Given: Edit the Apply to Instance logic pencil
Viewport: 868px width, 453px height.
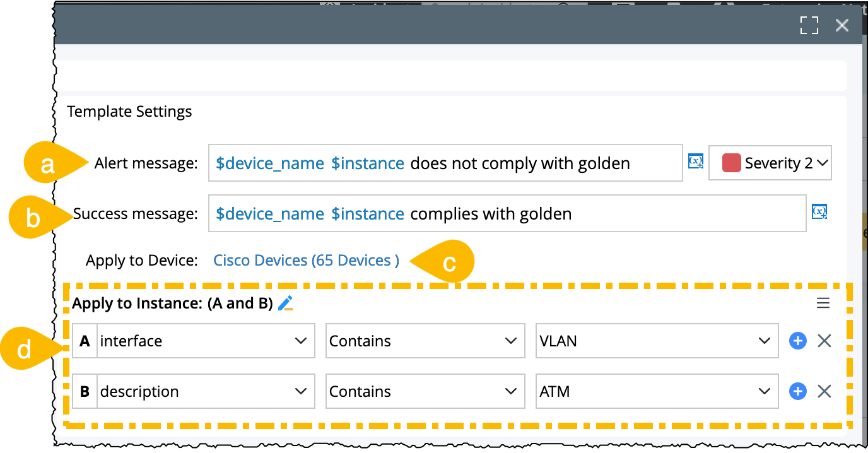Looking at the screenshot, I should tap(286, 303).
